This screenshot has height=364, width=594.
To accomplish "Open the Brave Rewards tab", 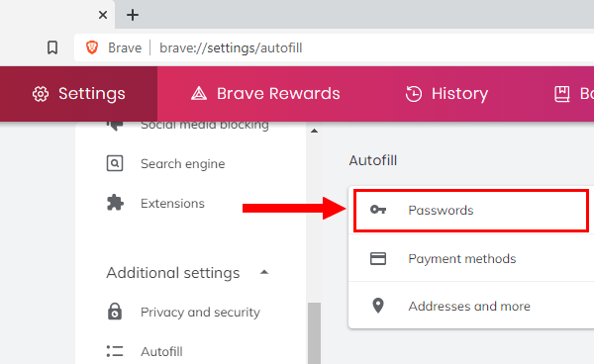I will [265, 94].
